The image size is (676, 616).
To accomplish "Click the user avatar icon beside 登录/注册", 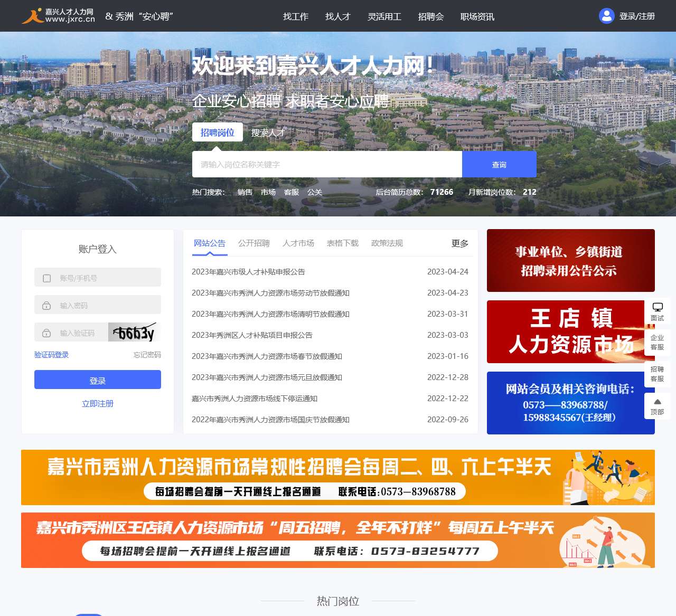I will tap(606, 16).
